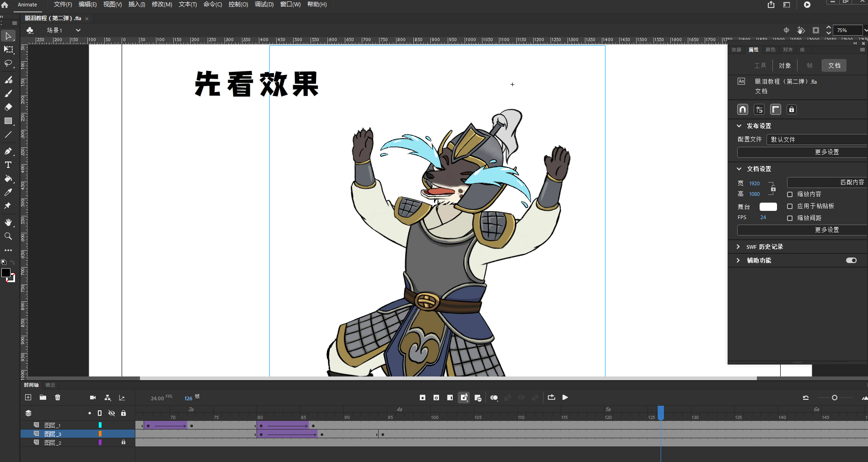
Task: Select the Text tool
Action: click(8, 165)
